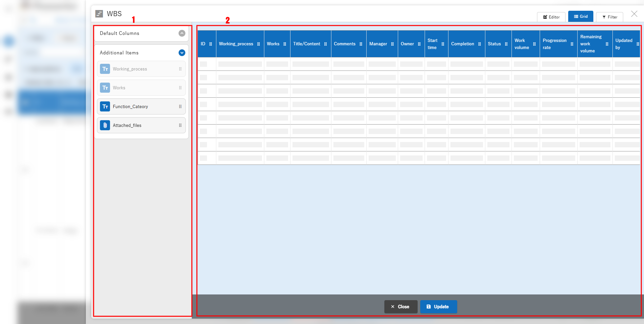Click the Remaining work volume column handle
This screenshot has height=324, width=644.
coord(607,44)
